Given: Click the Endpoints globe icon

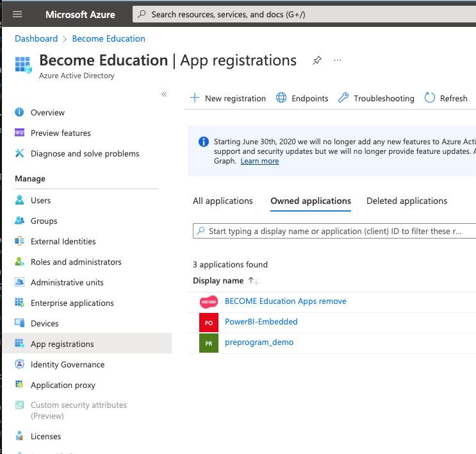Looking at the screenshot, I should [x=281, y=98].
